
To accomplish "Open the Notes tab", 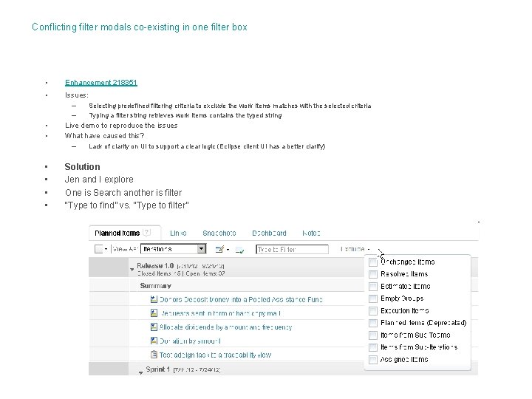I will (311, 233).
